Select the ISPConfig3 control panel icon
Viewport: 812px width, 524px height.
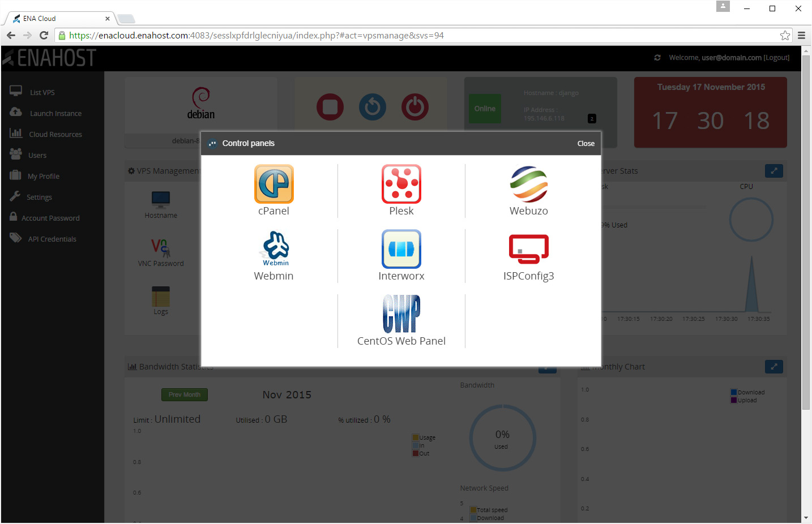(529, 249)
